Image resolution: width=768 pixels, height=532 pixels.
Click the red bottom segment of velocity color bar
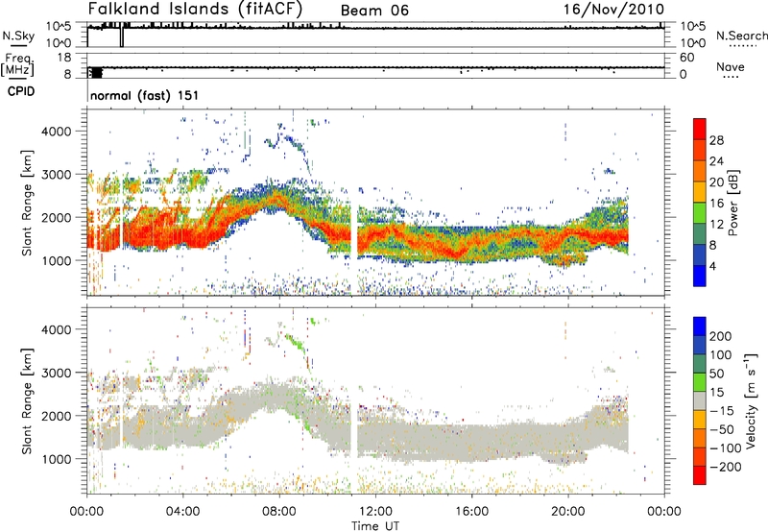pos(700,475)
